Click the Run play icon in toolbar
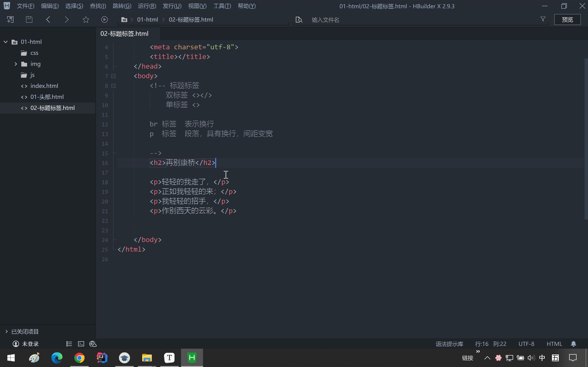The height and width of the screenshot is (367, 588). (x=105, y=19)
